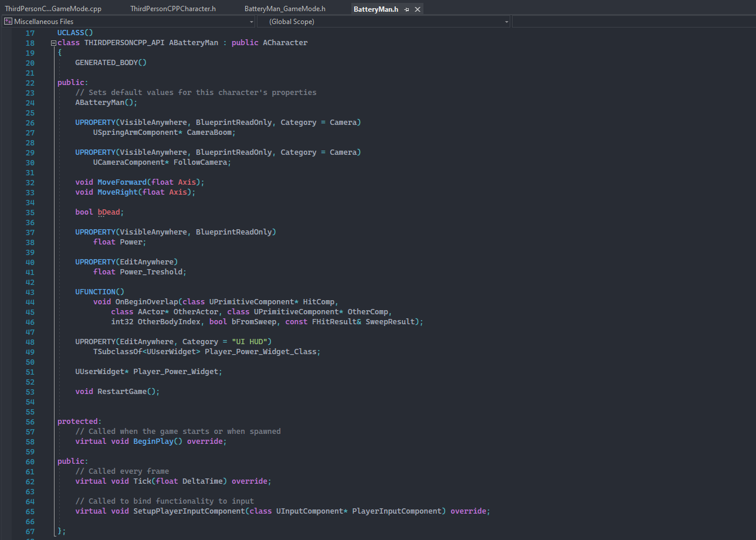Open the ThirdPersonCPPCharacter.h tab

pyautogui.click(x=173, y=9)
